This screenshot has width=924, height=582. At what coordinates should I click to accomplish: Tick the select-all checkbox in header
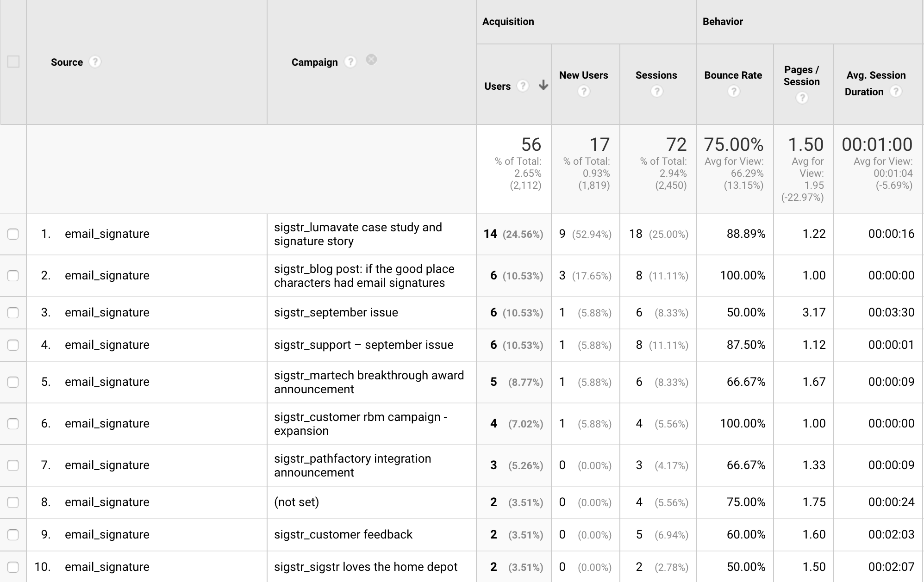click(x=13, y=62)
